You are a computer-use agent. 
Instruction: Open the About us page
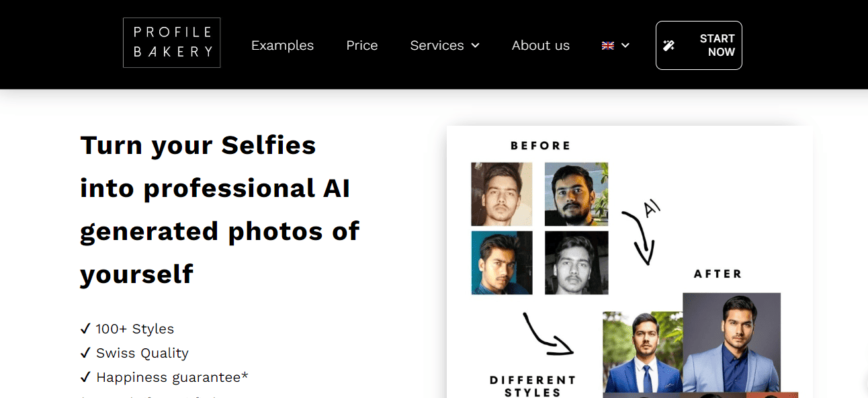[540, 45]
